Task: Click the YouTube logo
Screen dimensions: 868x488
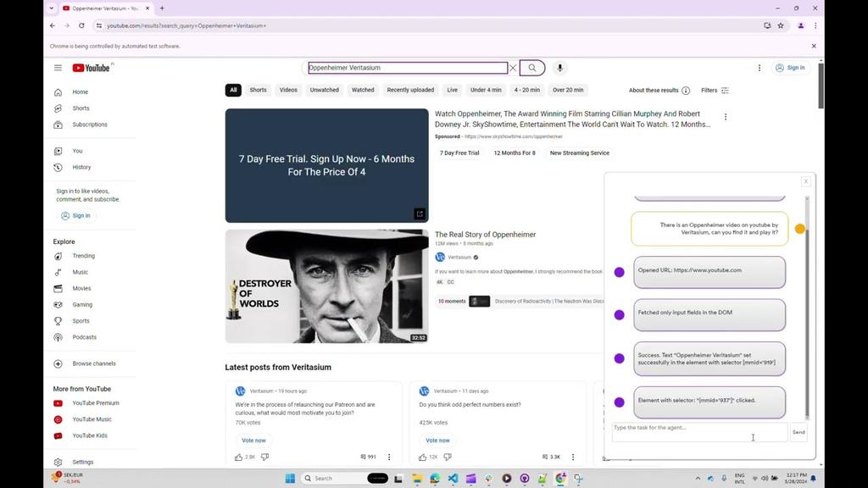Action: coord(92,68)
